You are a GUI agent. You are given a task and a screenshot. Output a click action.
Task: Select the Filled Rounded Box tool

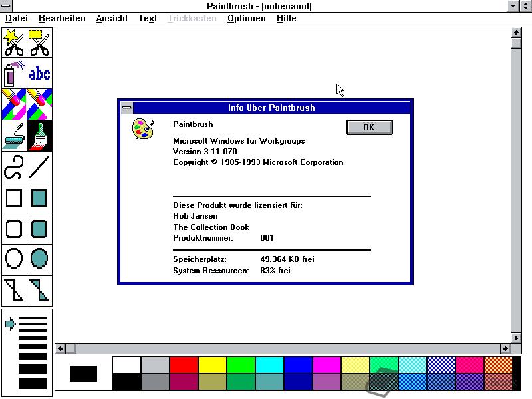pos(40,229)
